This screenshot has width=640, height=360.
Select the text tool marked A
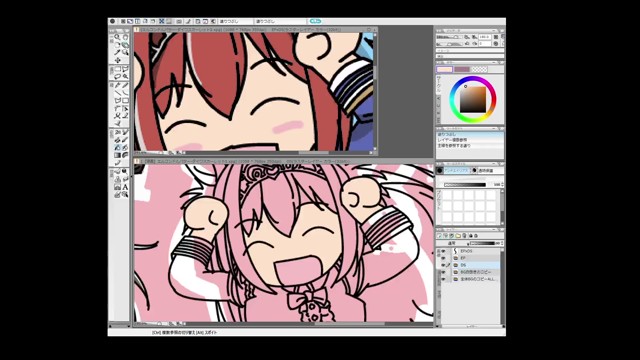[x=125, y=187]
